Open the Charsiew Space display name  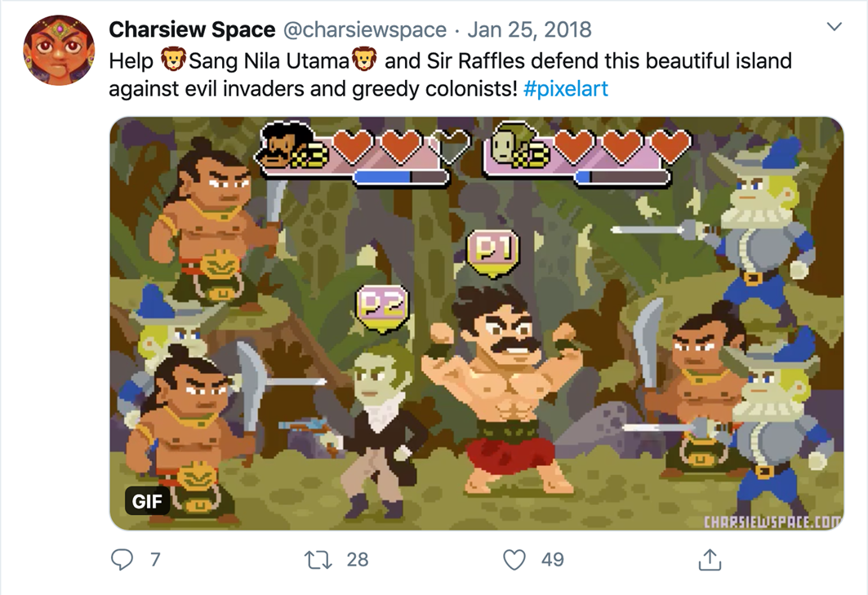(192, 30)
